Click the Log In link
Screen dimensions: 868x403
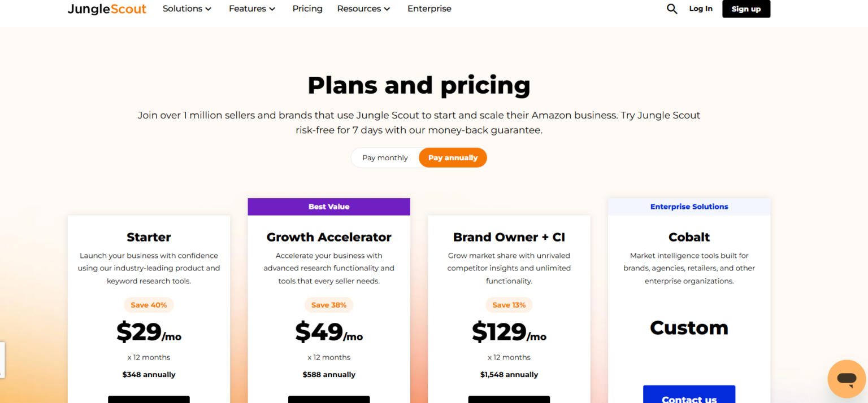coord(701,9)
